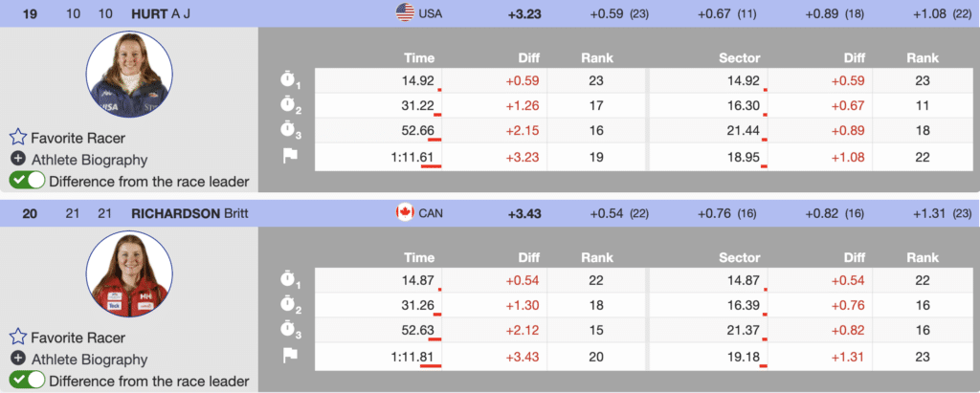This screenshot has height=393, width=980.
Task: Click the star icon for Hurt's Favorite Racer
Action: (17, 139)
